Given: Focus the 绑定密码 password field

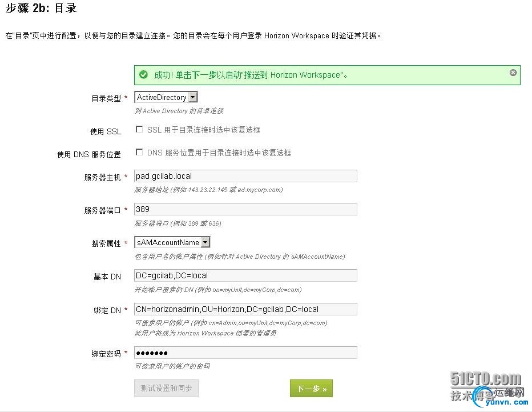Looking at the screenshot, I should tap(245, 353).
